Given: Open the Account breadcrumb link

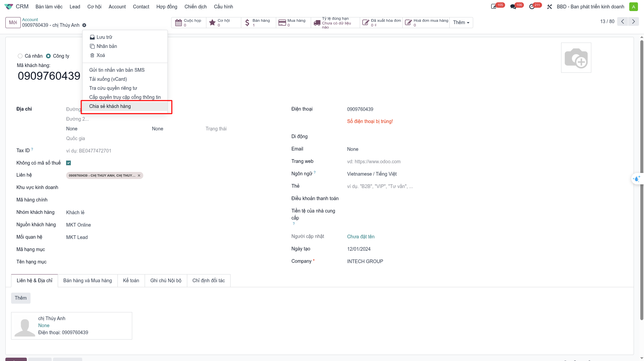Looking at the screenshot, I should [x=30, y=20].
